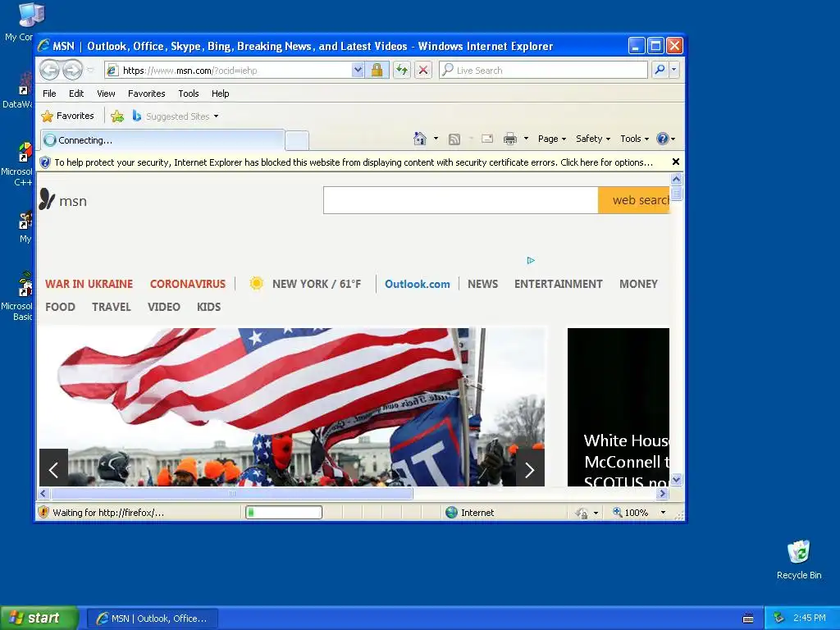Viewport: 840px width, 630px height.
Task: Open the Help menu
Action: point(220,94)
